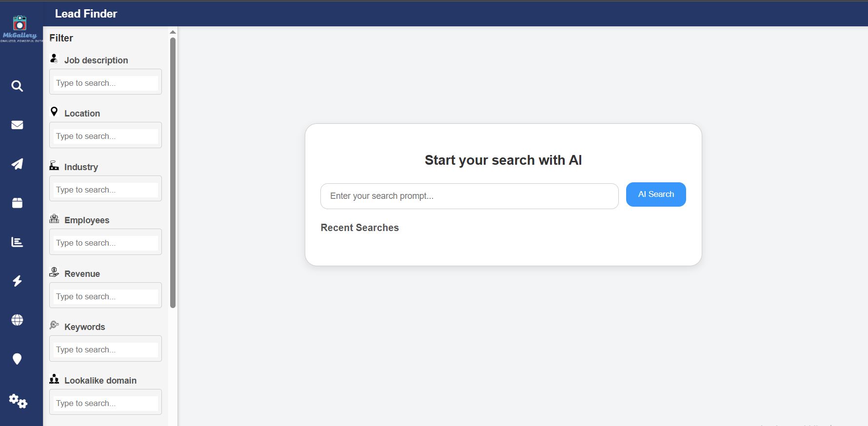Select the globe icon in the sidebar
Screen dimensions: 868x426
point(17,320)
